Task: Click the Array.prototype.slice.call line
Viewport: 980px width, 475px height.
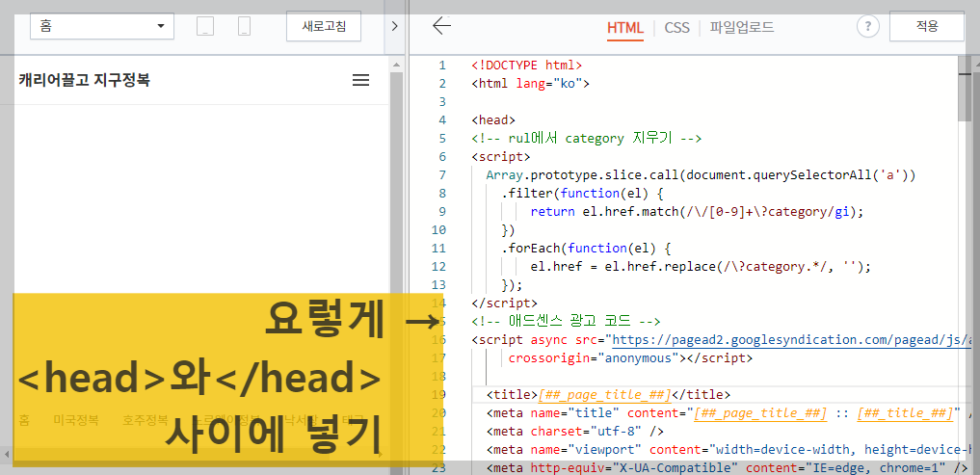Action: [701, 175]
